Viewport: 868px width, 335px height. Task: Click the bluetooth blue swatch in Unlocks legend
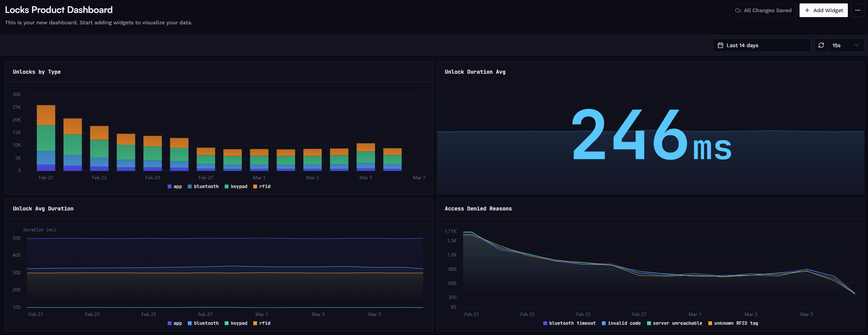pyautogui.click(x=190, y=186)
